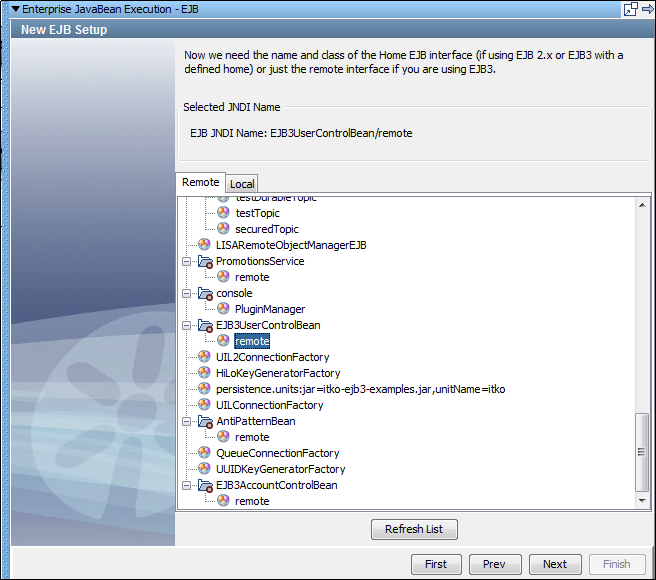Click the Refresh List button
Viewport: 656px width, 580px height.
(414, 529)
